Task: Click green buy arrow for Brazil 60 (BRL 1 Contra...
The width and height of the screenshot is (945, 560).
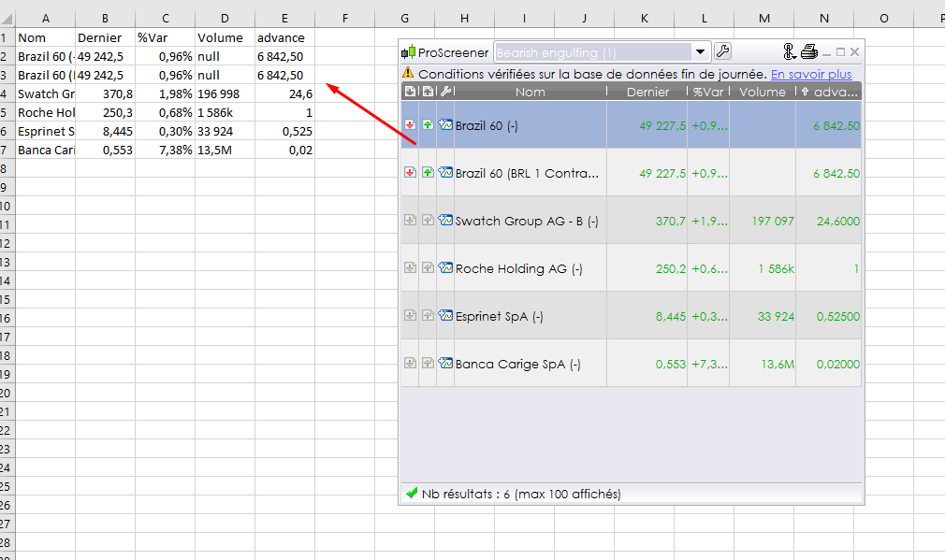Action: click(x=428, y=172)
